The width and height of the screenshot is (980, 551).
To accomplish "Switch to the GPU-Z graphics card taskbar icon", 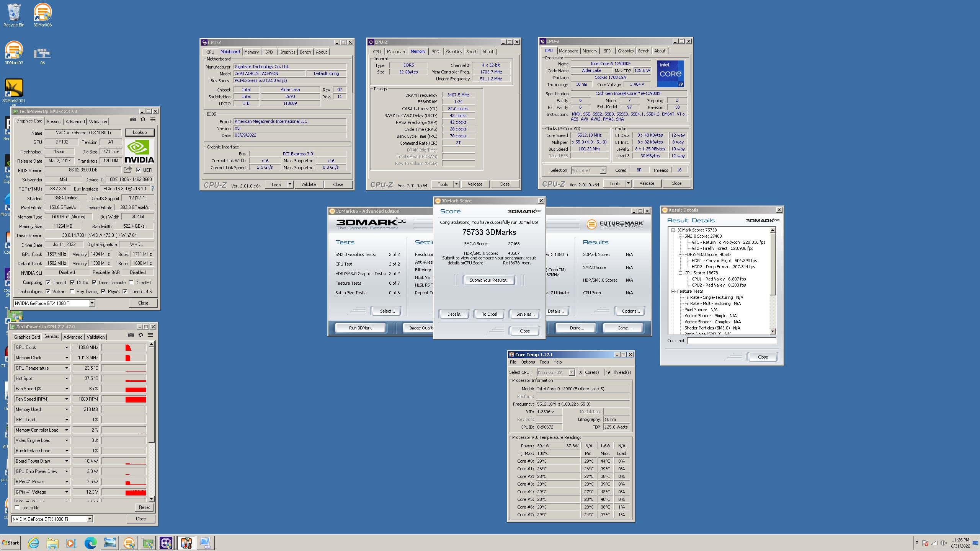I will (147, 543).
